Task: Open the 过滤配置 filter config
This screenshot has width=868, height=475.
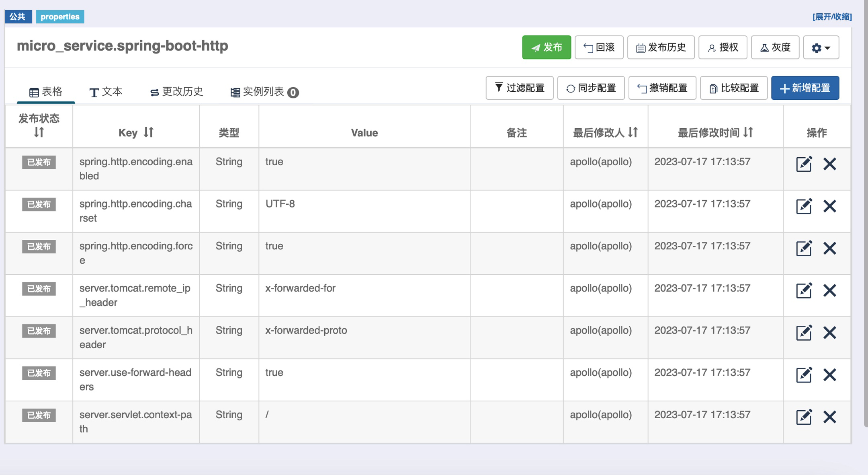Action: (x=519, y=88)
